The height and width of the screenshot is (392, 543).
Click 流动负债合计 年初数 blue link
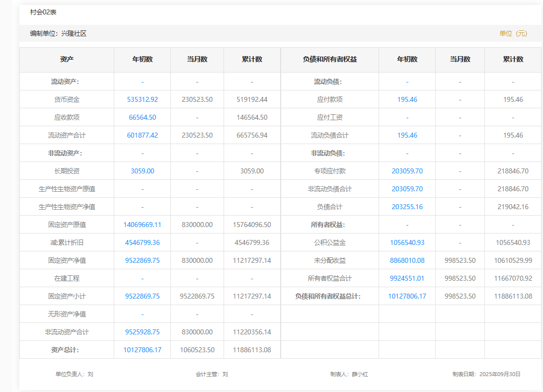407,135
